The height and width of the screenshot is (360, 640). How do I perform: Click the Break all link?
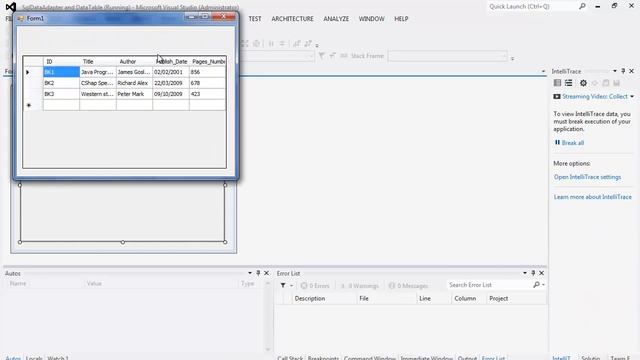pos(573,143)
